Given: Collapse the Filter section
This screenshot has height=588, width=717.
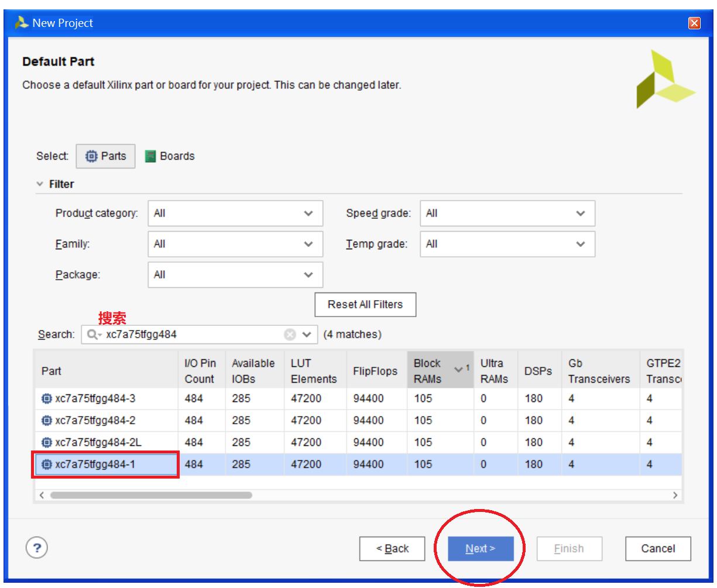Looking at the screenshot, I should point(40,184).
